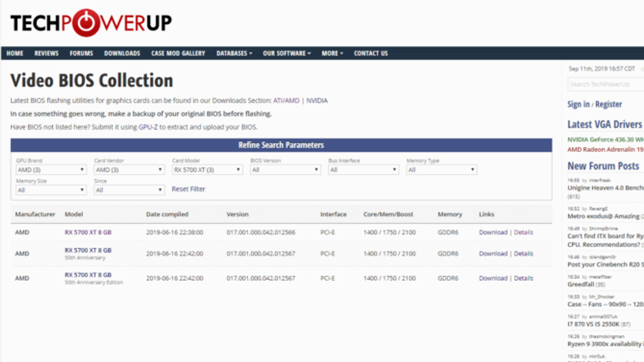The width and height of the screenshot is (644, 362).
Task: View Details for 50th Anniversary BIOS
Action: coord(523,254)
